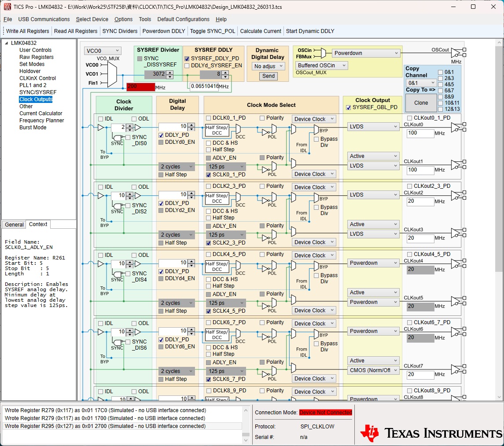Click the OSCin/FBMux multiplexer symbol
Image resolution: width=504 pixels, height=446 pixels.
pos(323,53)
